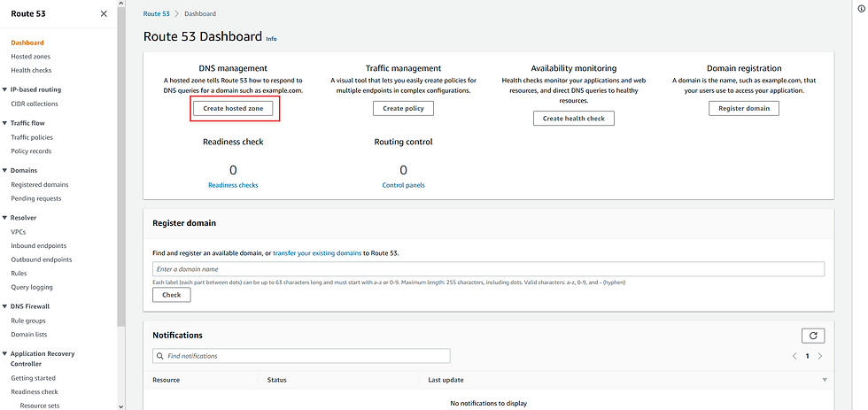Open CIDR collections in sidebar
868x410 pixels.
coord(35,104)
